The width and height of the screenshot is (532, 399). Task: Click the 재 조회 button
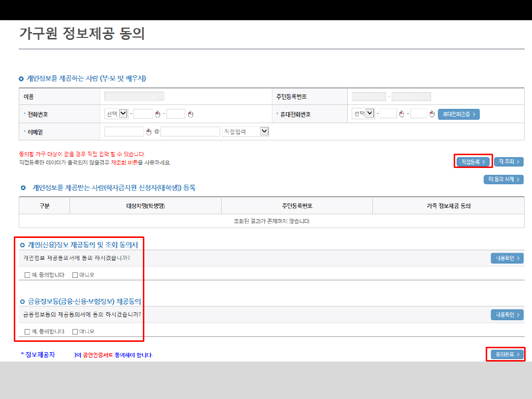508,162
